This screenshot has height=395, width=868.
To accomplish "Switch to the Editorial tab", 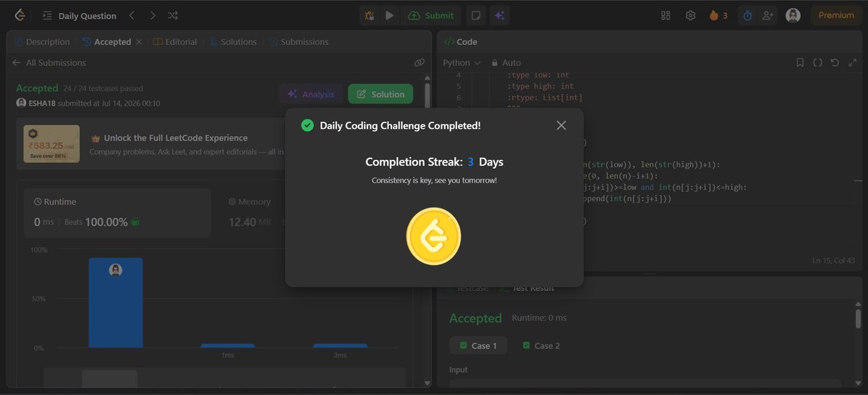I will [x=175, y=42].
